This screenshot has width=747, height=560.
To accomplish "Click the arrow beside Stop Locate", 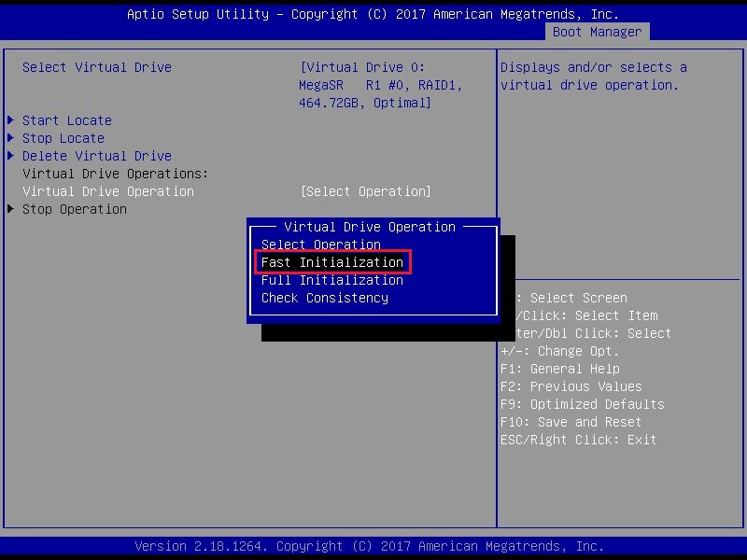I will pyautogui.click(x=10, y=138).
